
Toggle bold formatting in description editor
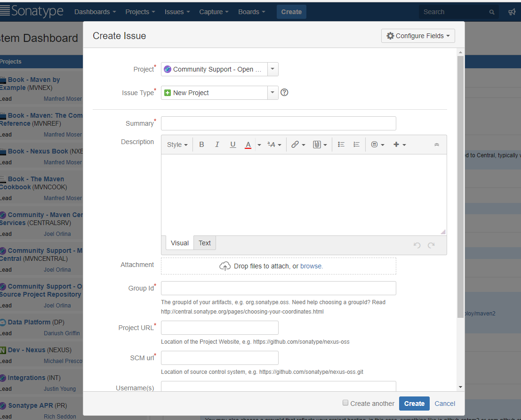coord(201,145)
